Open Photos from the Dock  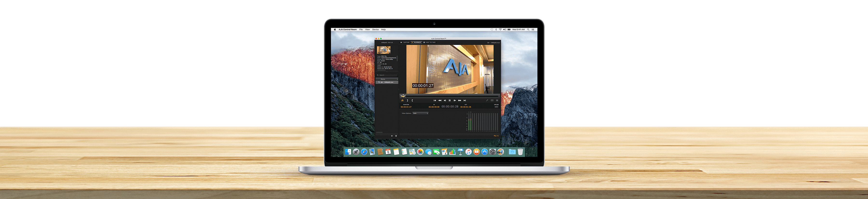pyautogui.click(x=420, y=152)
